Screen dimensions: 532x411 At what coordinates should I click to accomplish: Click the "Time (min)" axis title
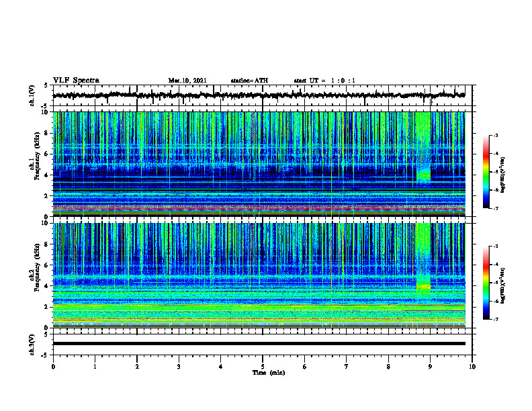point(269,373)
